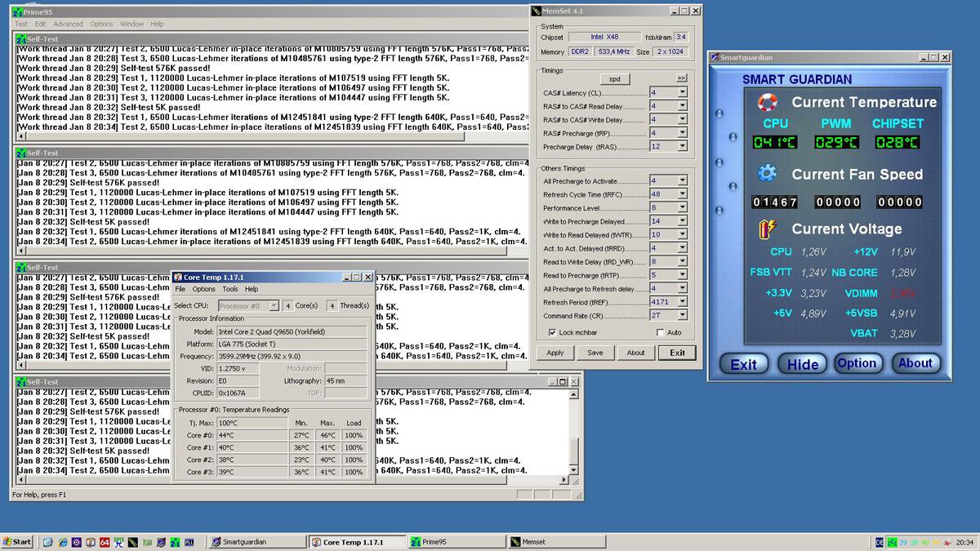Open the Test menu in Prime95
This screenshot has height=551, width=980.
(x=21, y=24)
